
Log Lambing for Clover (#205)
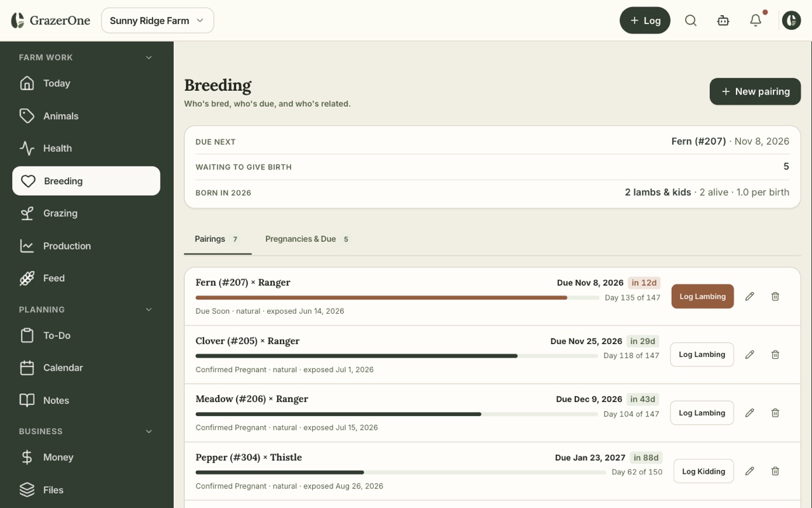(x=702, y=355)
